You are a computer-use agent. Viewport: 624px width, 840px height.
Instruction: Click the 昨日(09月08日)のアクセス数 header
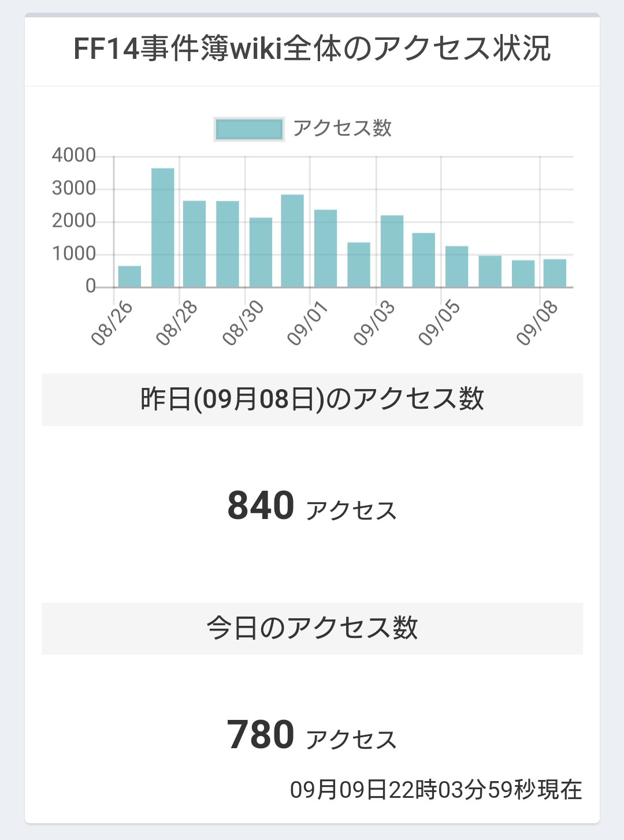[312, 399]
